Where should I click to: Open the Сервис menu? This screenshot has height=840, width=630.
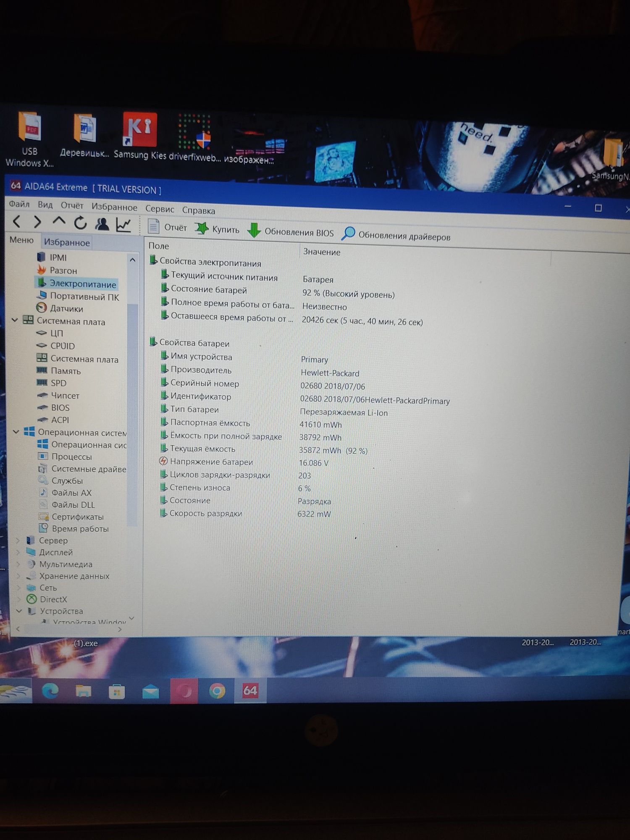click(160, 209)
